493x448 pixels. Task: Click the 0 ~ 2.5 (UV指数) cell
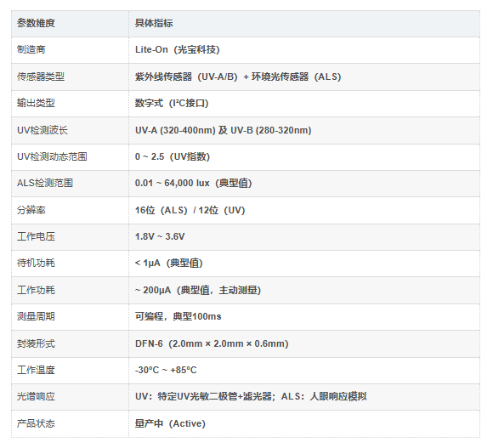[173, 156]
